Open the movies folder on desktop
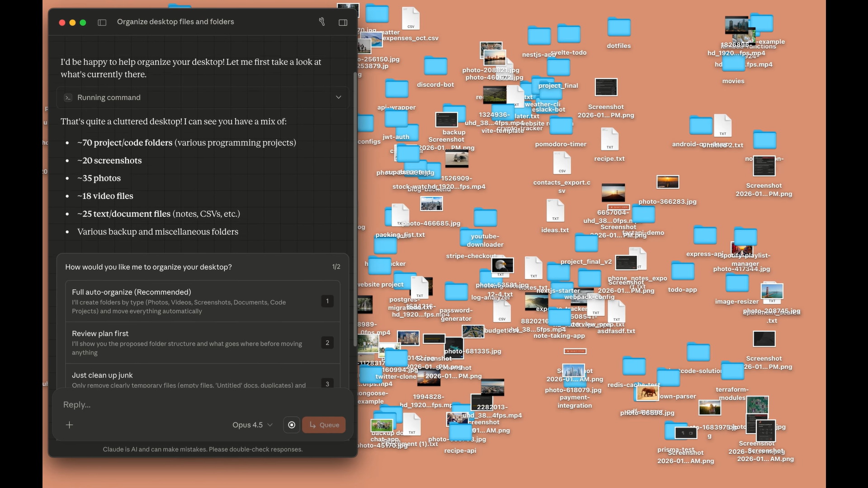The height and width of the screenshot is (488, 868). click(x=733, y=64)
